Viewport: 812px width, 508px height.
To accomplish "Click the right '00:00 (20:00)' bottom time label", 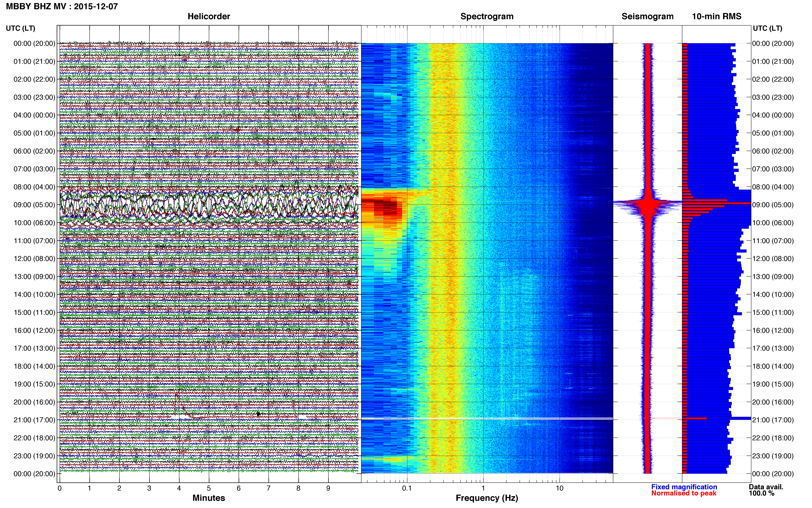I will coord(773,474).
